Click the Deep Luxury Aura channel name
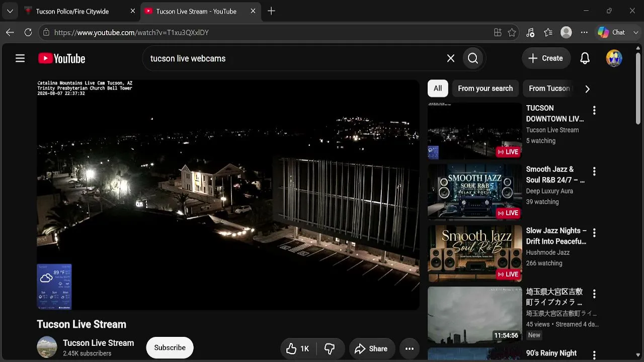 pyautogui.click(x=549, y=191)
